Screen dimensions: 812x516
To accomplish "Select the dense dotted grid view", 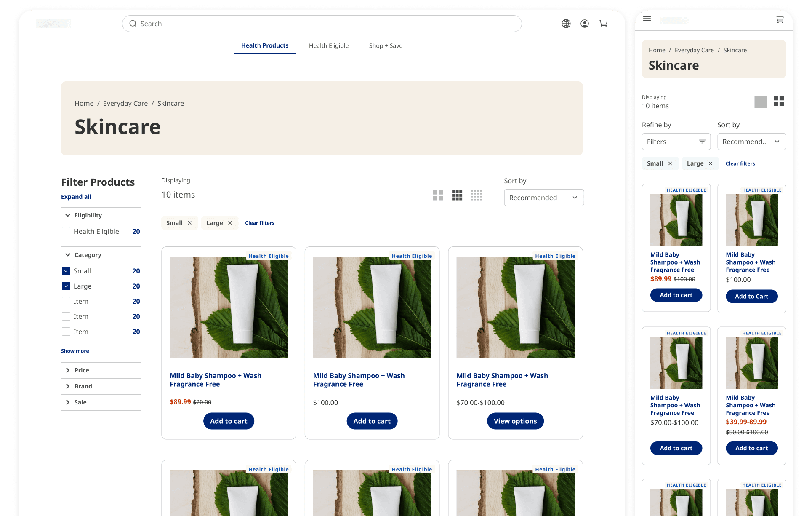I will (476, 195).
